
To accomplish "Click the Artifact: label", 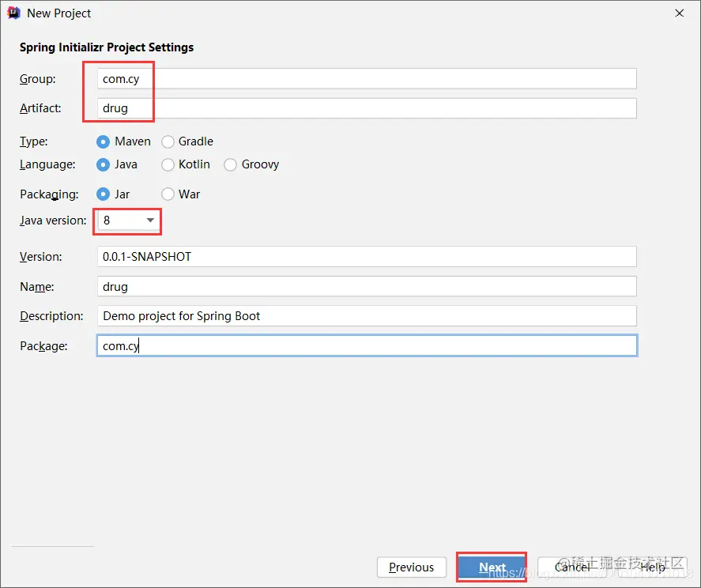I will tap(40, 108).
